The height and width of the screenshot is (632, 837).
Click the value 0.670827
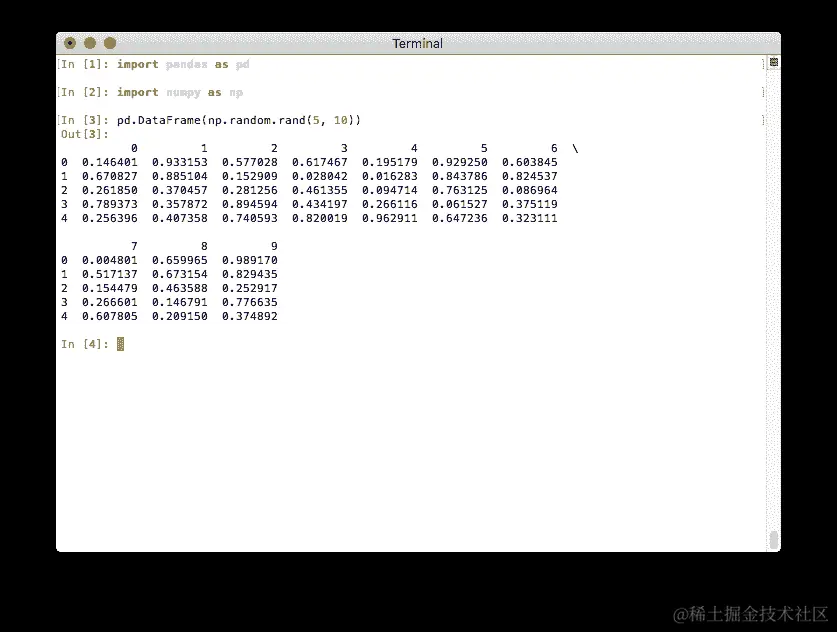pyautogui.click(x=109, y=176)
